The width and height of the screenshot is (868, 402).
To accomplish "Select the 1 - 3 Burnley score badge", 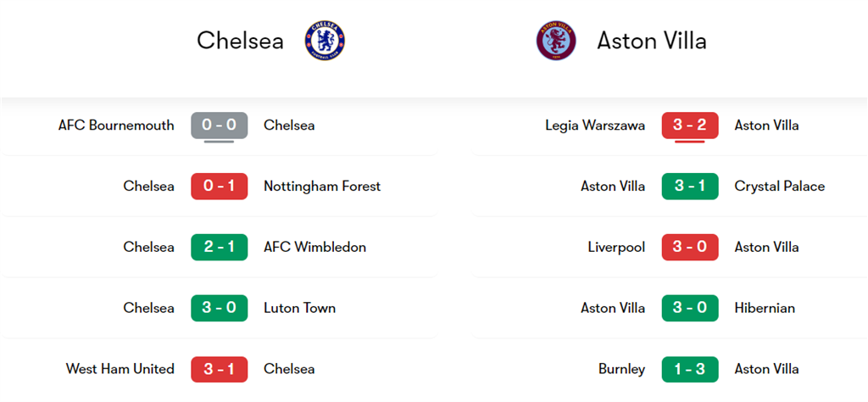I will [690, 369].
